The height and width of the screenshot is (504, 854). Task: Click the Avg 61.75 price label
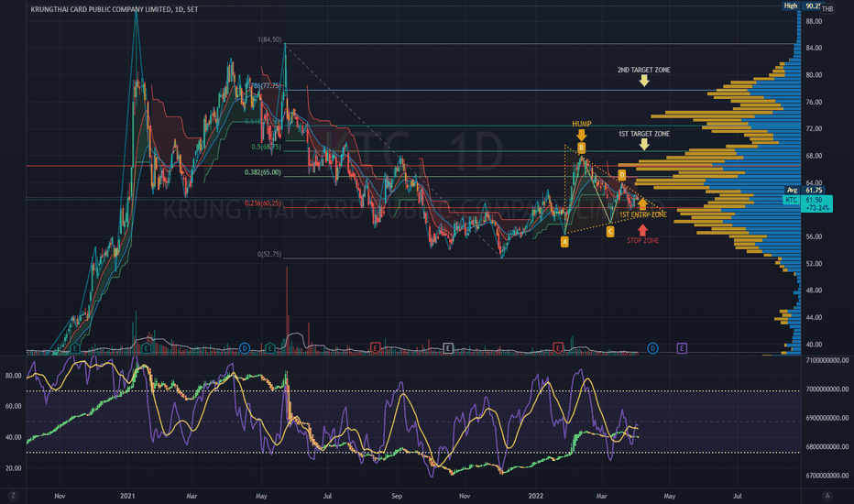(x=804, y=191)
